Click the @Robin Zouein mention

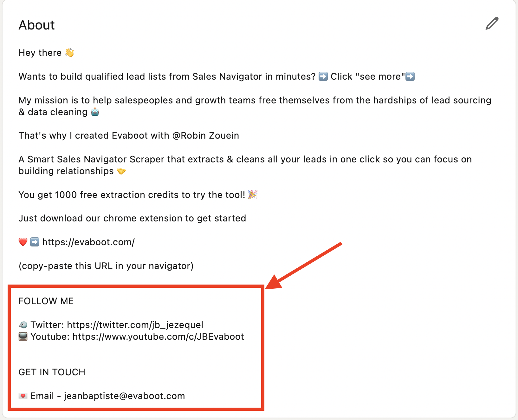(205, 135)
